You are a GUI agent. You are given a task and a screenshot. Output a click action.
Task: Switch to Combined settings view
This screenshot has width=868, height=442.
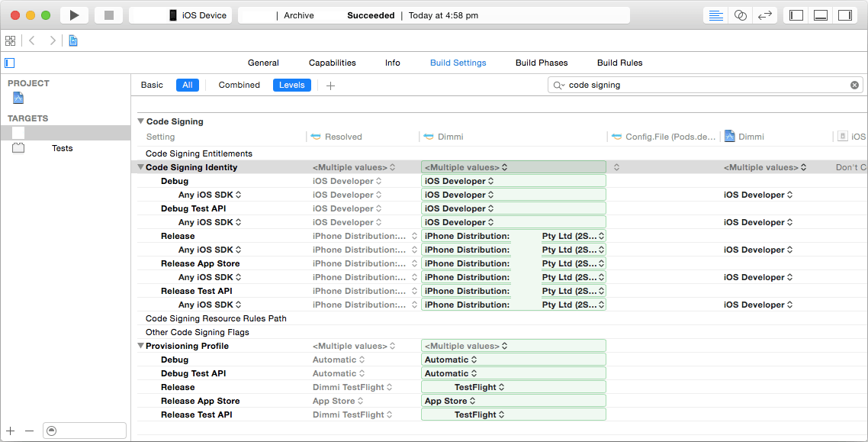(240, 85)
